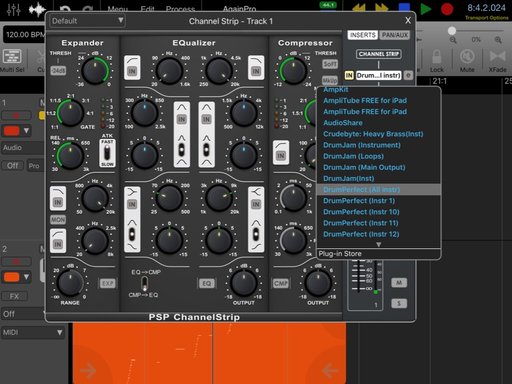The width and height of the screenshot is (512, 384).
Task: Toggle low-mid band IN button
Action: click(182, 119)
